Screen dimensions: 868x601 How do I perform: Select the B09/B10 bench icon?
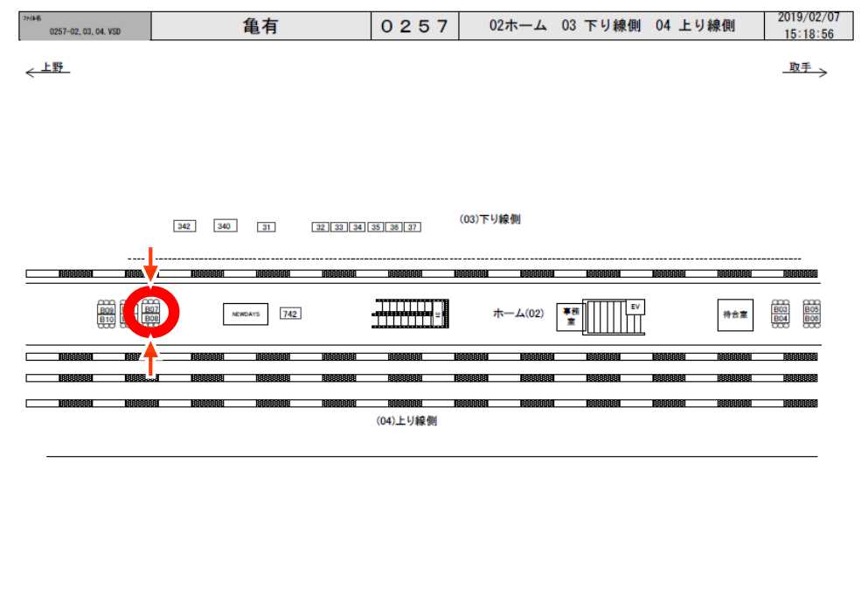click(x=107, y=314)
